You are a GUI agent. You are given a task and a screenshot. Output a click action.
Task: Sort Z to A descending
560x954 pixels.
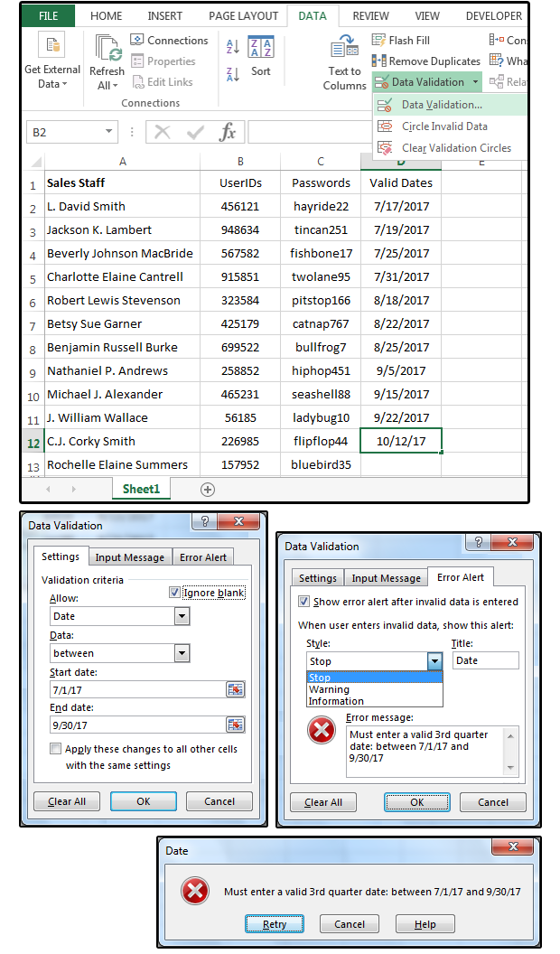(x=232, y=74)
